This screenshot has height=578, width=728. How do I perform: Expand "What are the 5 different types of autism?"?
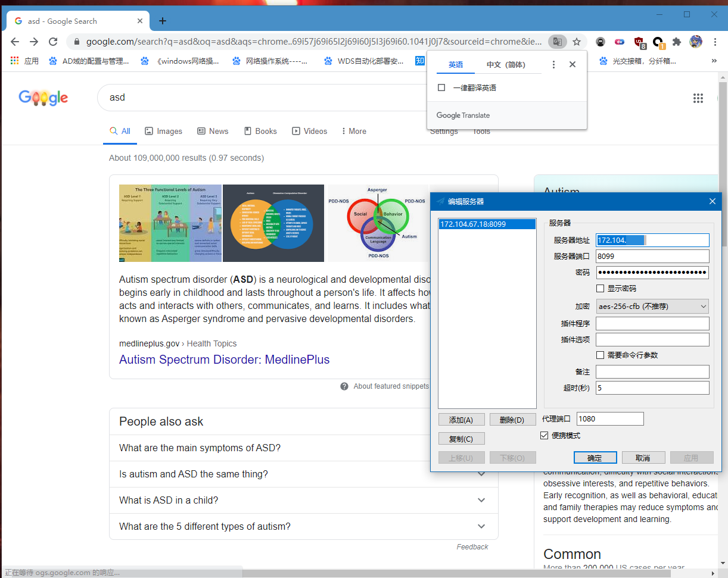[x=303, y=526]
